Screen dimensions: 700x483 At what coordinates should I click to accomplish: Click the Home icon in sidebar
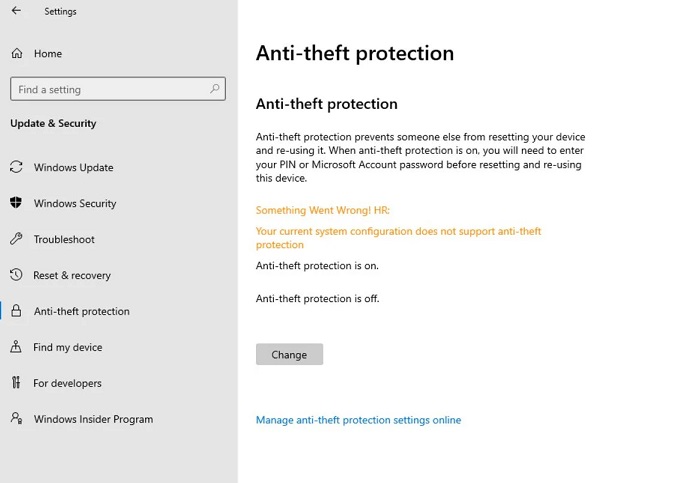(x=17, y=53)
